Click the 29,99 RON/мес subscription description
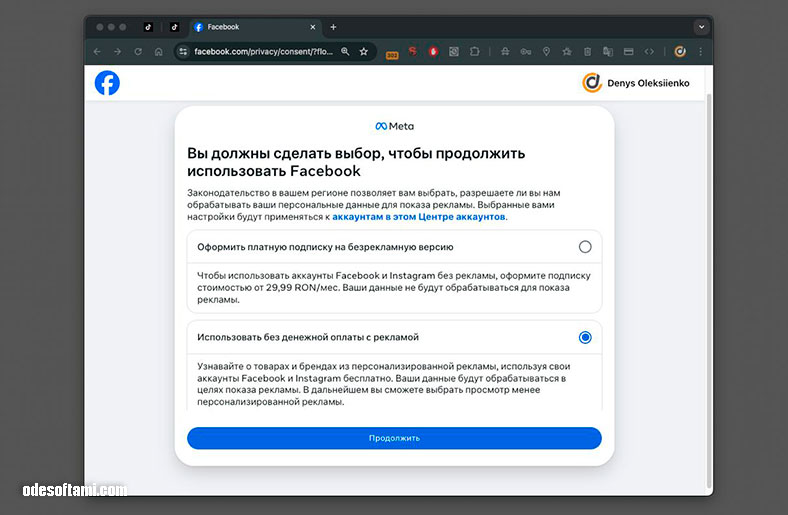Screen dimensions: 788x515 (x=394, y=287)
